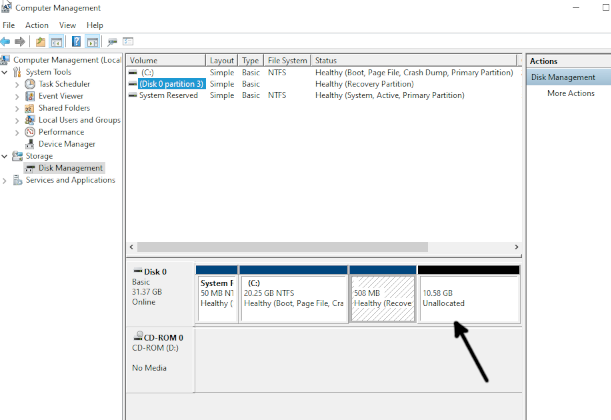Open Device Manager from System Tools
Screen dimensions: 611x420
[66, 144]
